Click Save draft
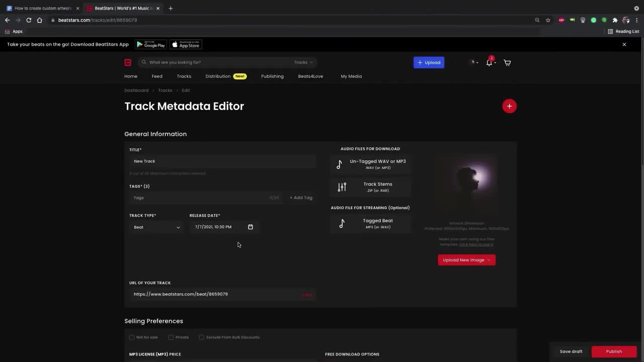This screenshot has height=362, width=644. click(571, 351)
